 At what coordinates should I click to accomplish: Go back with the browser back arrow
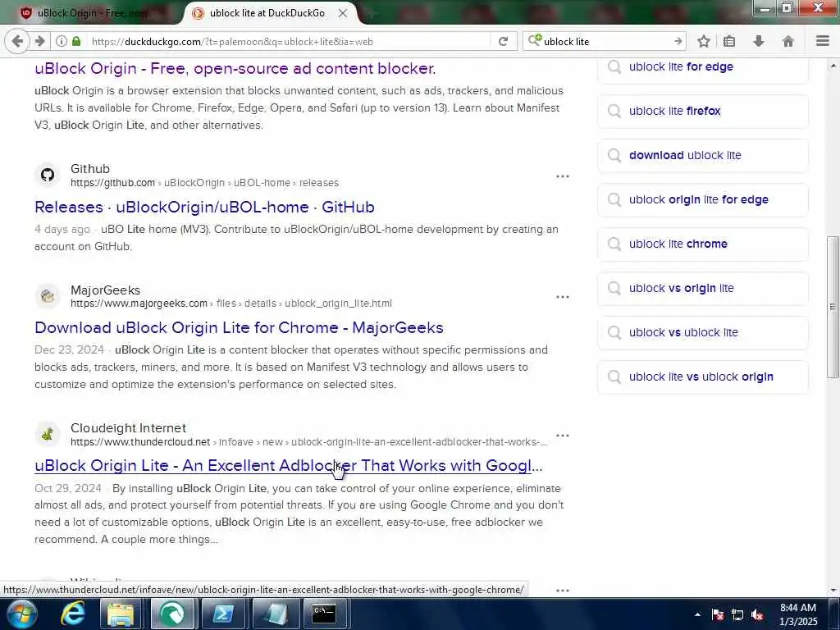click(17, 41)
